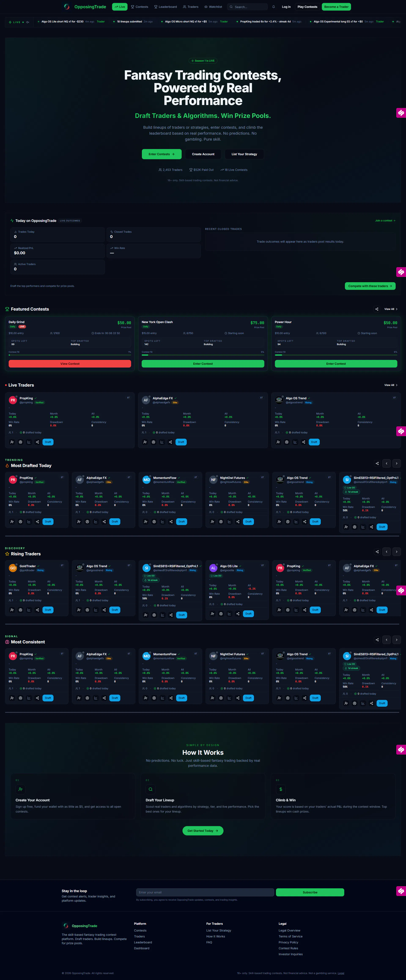The height and width of the screenshot is (980, 406).
Task: Click share icon in Rising Traders header
Action: pos(377,552)
